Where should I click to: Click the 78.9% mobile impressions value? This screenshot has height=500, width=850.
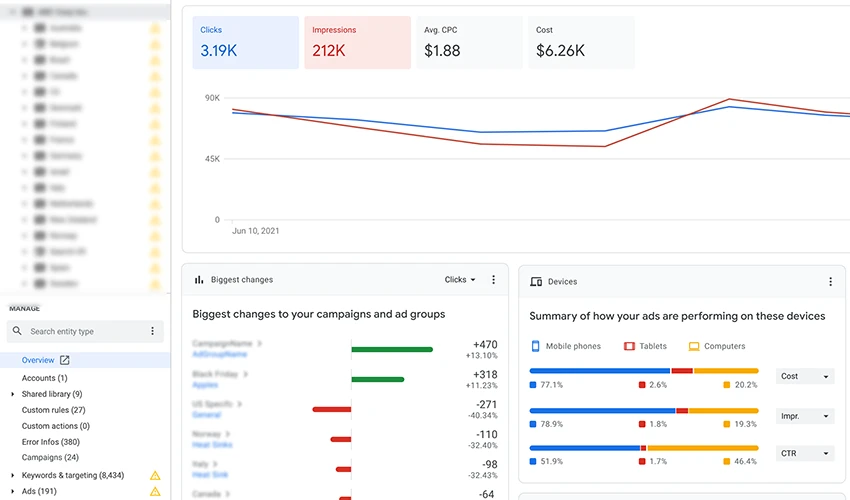(552, 424)
